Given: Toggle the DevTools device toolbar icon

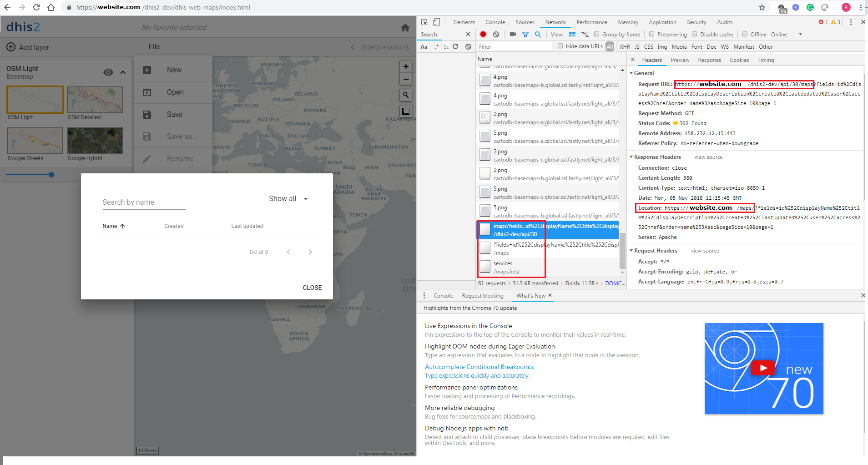Looking at the screenshot, I should (436, 22).
